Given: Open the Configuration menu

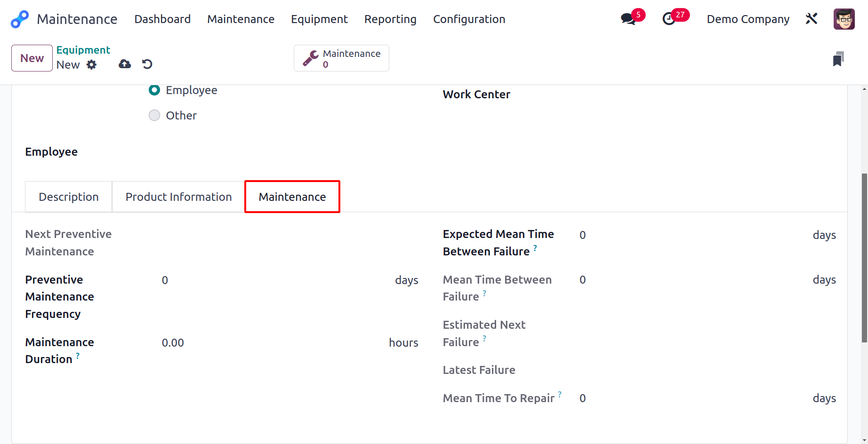Looking at the screenshot, I should (469, 19).
